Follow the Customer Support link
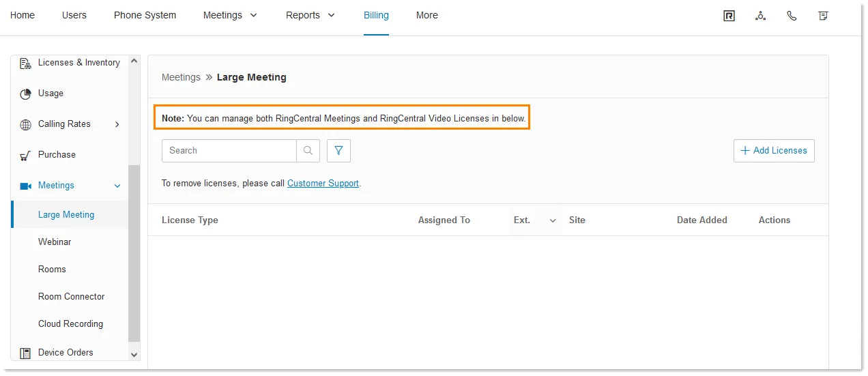This screenshot has height=376, width=868. 323,184
